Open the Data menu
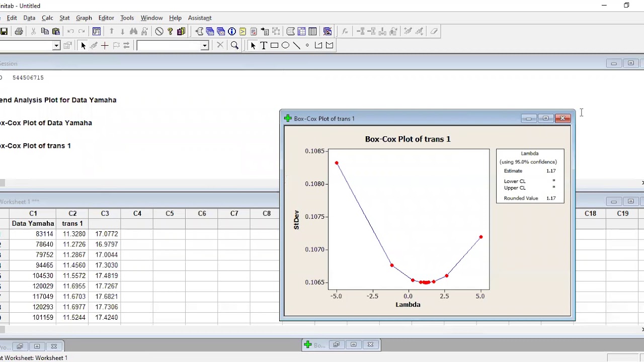 point(29,18)
